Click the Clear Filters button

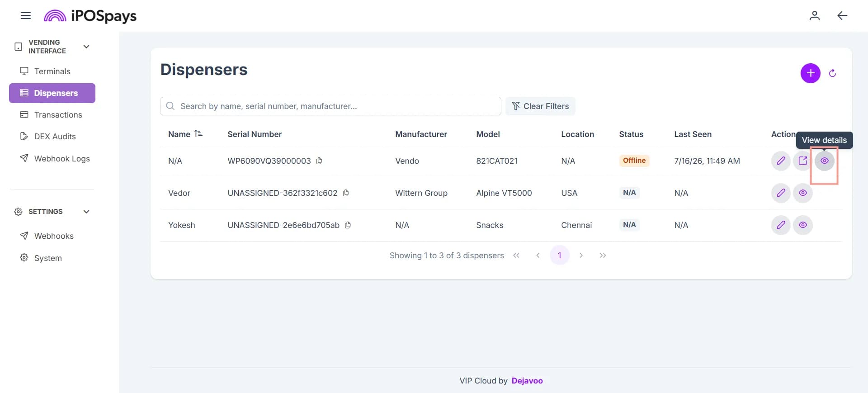(540, 106)
